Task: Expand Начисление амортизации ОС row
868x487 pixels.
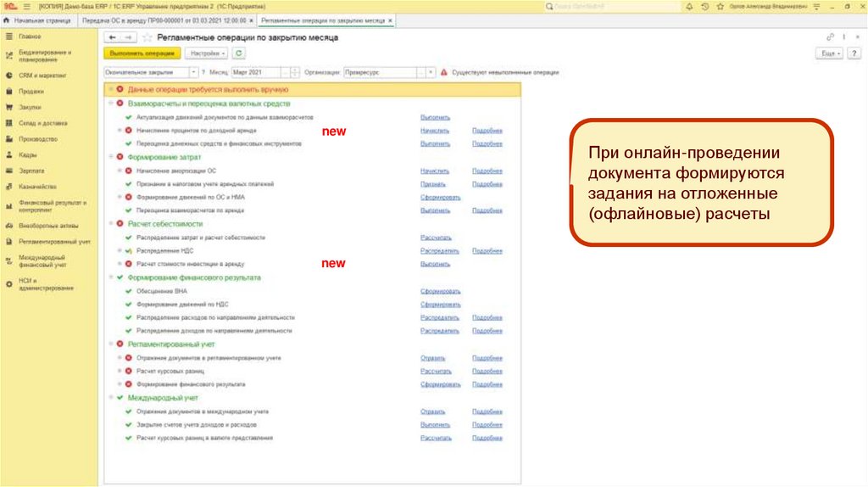Action: click(120, 171)
